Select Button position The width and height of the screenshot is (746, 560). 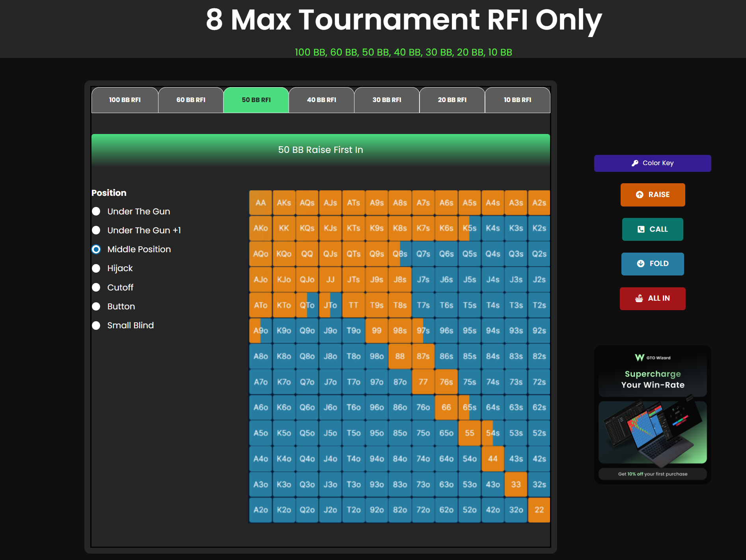pyautogui.click(x=96, y=306)
